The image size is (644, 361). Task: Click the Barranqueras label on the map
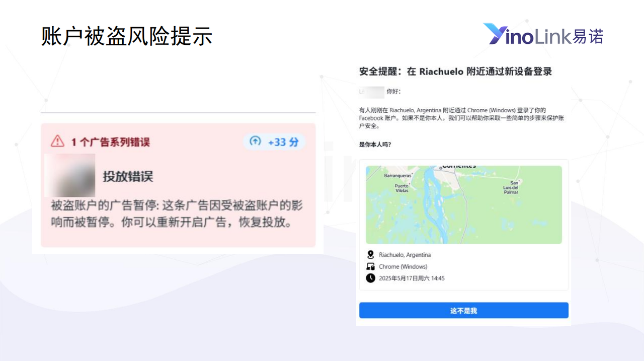pos(397,176)
